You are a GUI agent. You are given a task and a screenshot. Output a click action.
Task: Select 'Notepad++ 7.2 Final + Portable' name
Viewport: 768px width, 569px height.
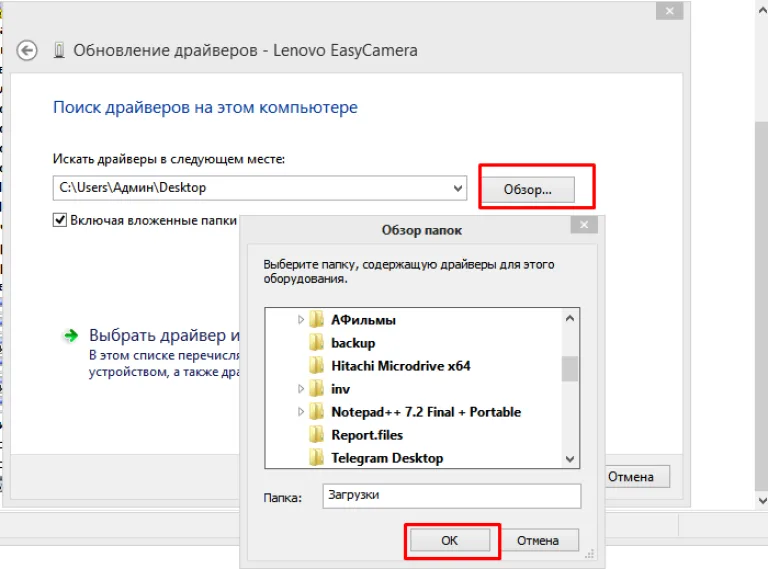click(x=426, y=412)
